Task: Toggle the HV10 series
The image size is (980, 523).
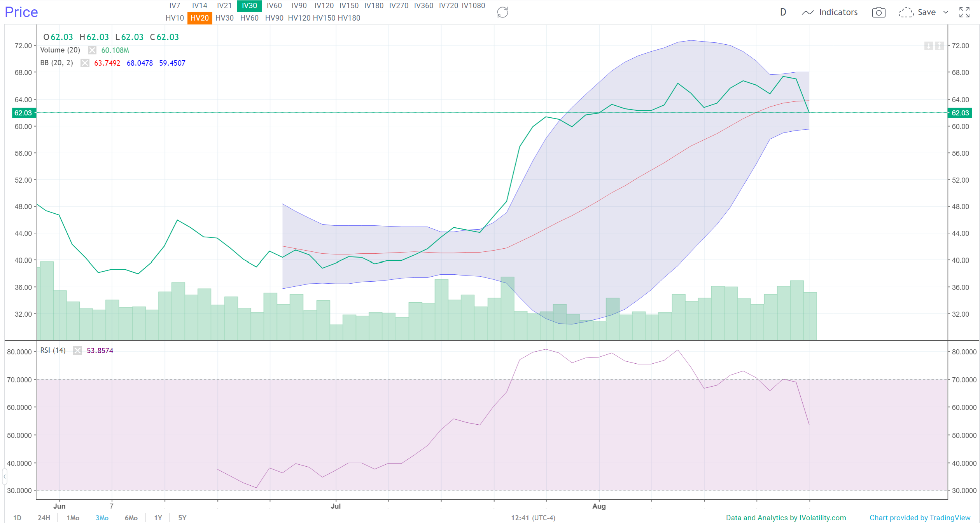Action: click(x=175, y=18)
